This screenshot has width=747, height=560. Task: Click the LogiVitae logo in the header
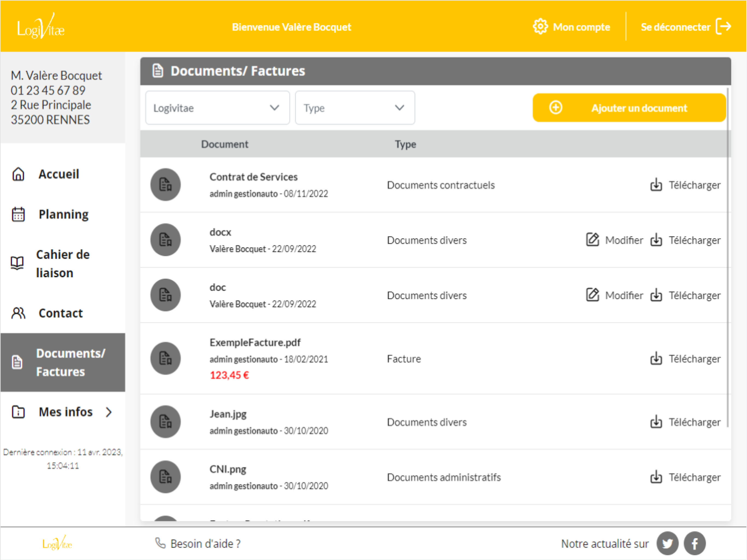pos(40,26)
